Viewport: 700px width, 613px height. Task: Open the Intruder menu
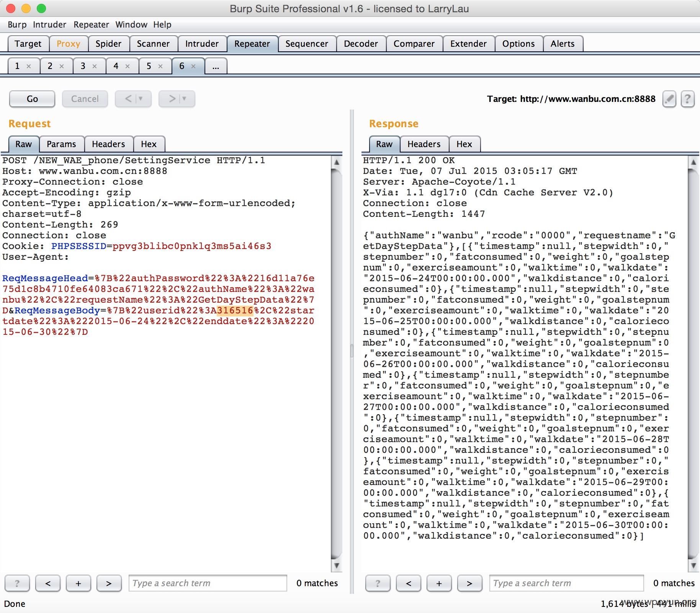pyautogui.click(x=49, y=25)
